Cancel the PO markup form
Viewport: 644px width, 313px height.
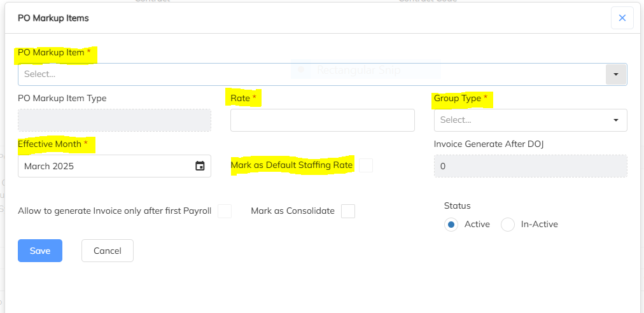107,251
